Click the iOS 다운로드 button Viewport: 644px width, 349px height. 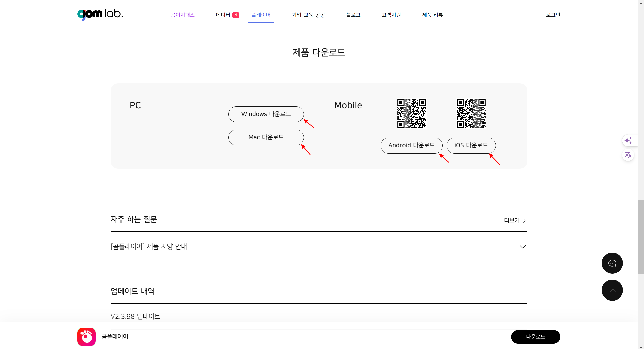pyautogui.click(x=471, y=145)
